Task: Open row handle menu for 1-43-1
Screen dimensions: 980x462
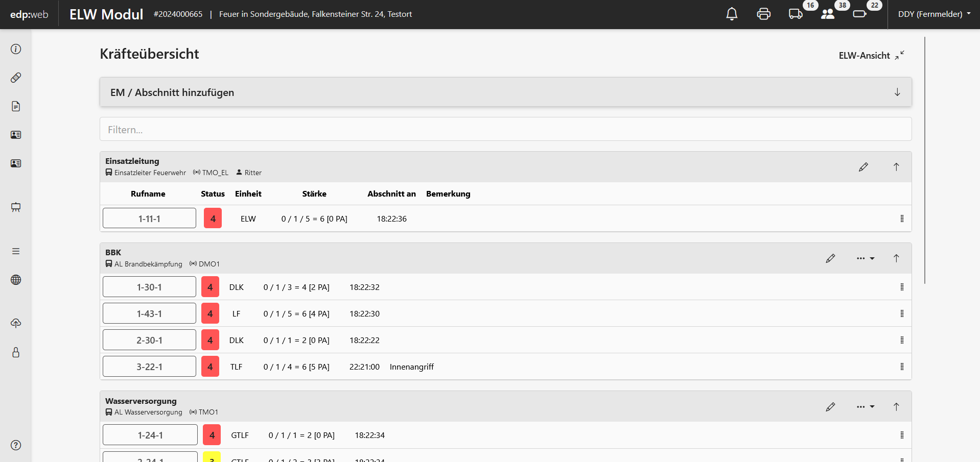Action: coord(902,313)
